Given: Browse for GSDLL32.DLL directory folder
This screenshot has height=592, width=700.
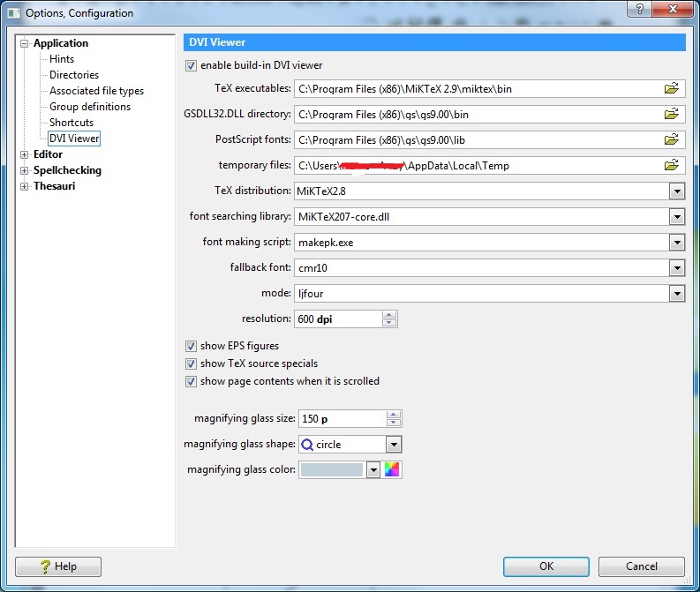Looking at the screenshot, I should (671, 114).
